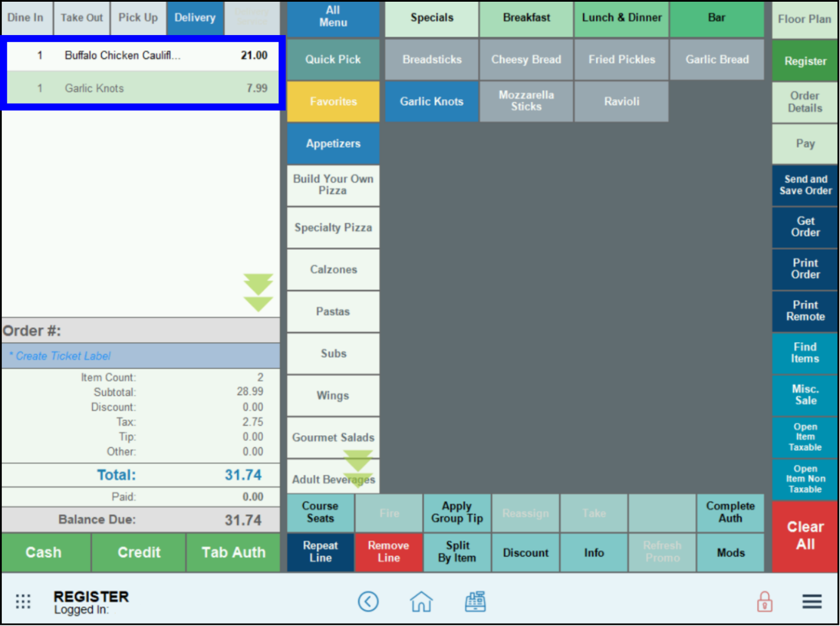This screenshot has width=840, height=626.
Task: Switch order type to Dine In
Action: click(25, 18)
